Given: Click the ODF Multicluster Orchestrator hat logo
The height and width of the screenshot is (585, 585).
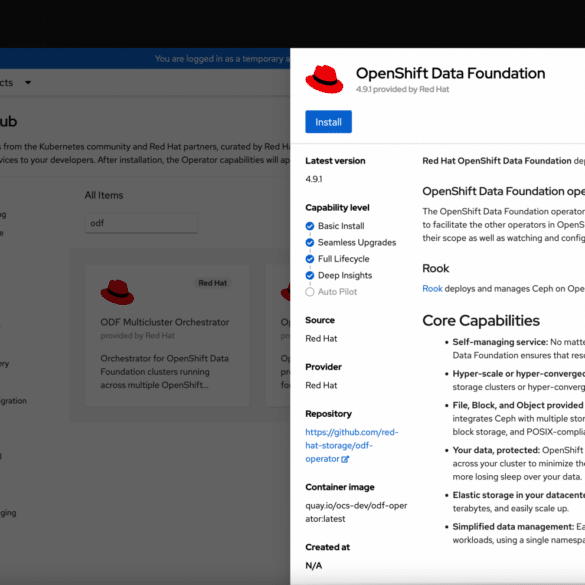Looking at the screenshot, I should click(x=117, y=292).
